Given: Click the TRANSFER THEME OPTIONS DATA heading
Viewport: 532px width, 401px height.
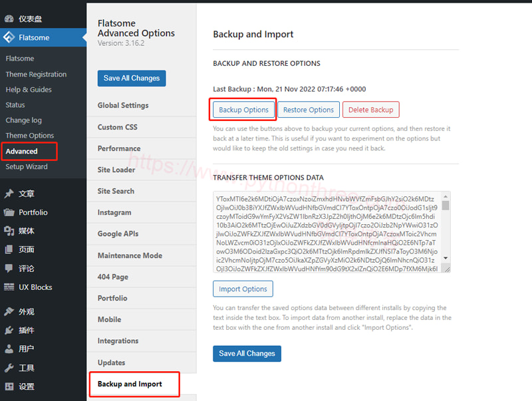Looking at the screenshot, I should pyautogui.click(x=269, y=178).
